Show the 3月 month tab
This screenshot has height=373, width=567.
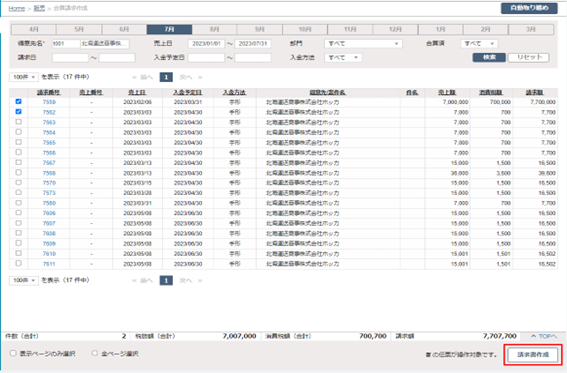(x=531, y=29)
